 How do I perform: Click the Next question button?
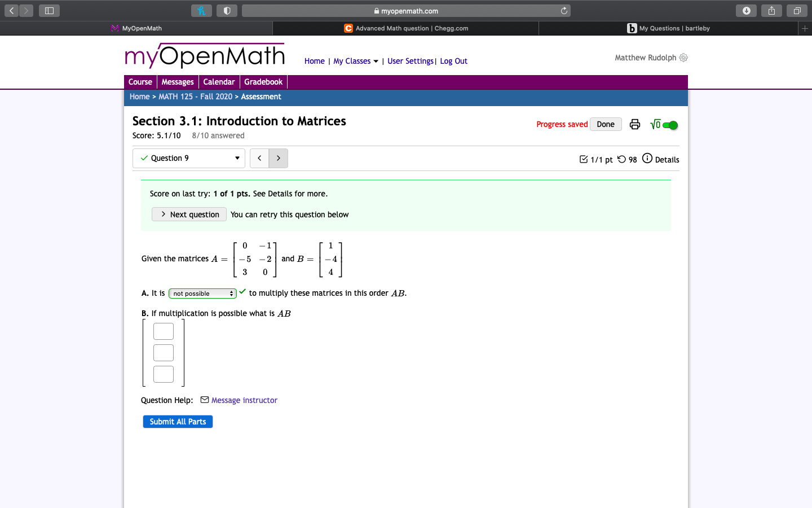(x=189, y=214)
